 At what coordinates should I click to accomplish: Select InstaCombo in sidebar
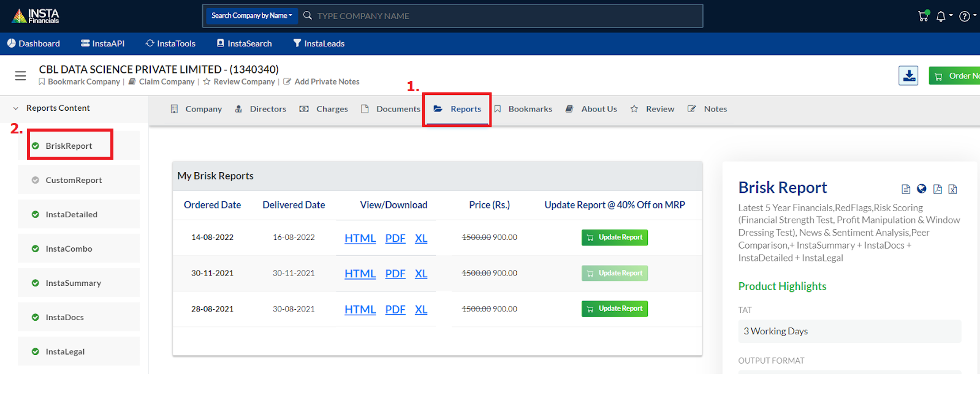(78, 249)
